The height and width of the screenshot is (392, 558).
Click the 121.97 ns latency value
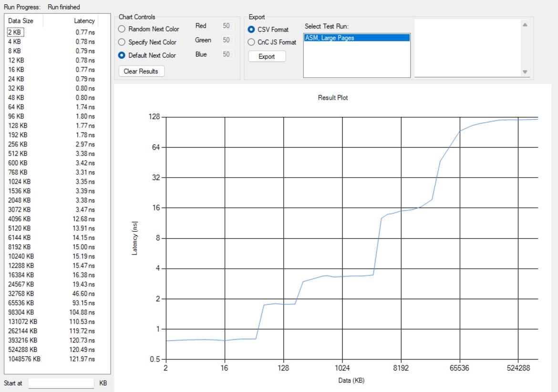click(82, 359)
